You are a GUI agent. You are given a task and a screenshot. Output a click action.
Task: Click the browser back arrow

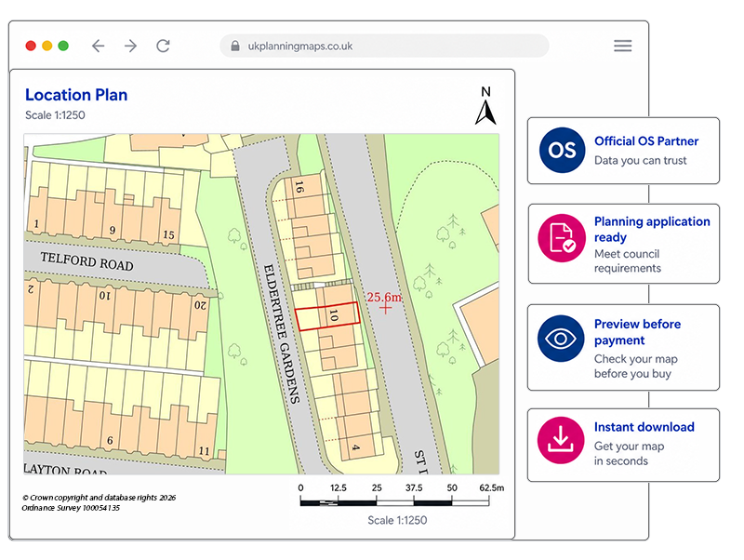pos(99,46)
